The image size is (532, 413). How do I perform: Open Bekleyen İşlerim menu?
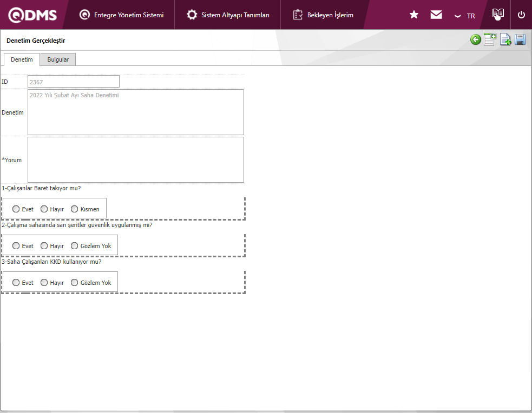[323, 15]
